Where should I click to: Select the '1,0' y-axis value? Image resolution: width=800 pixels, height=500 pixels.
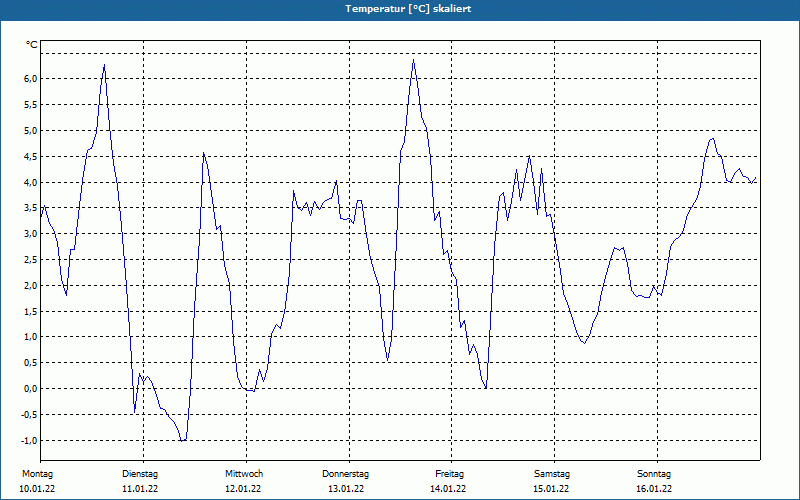tap(31, 337)
